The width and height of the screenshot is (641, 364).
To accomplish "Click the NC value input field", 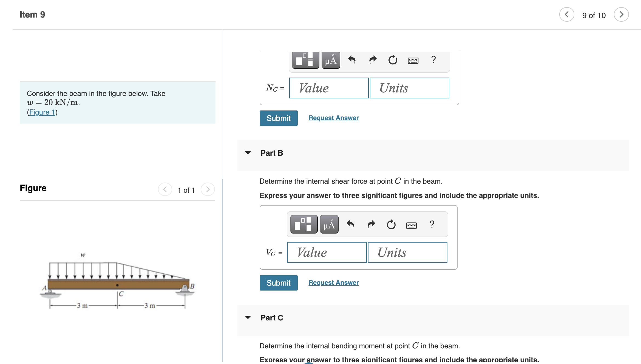I will (x=328, y=88).
